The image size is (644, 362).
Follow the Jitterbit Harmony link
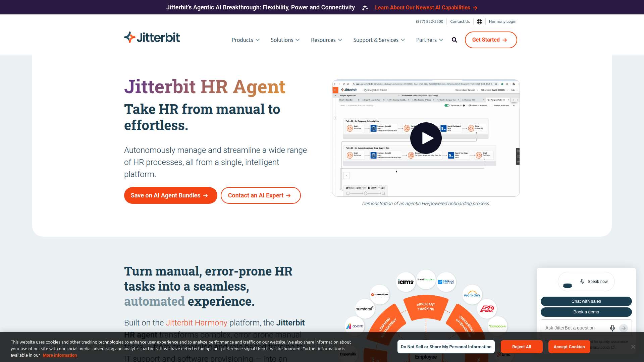point(197,323)
